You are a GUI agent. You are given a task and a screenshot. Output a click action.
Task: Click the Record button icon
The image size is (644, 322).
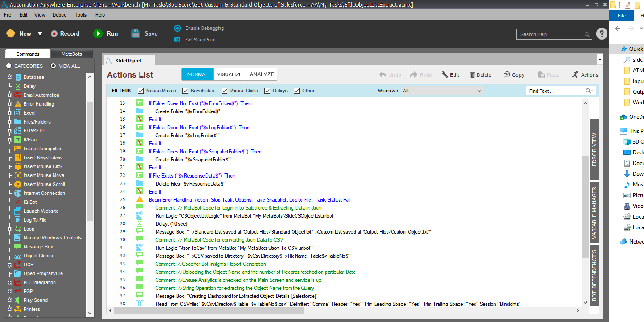[54, 34]
